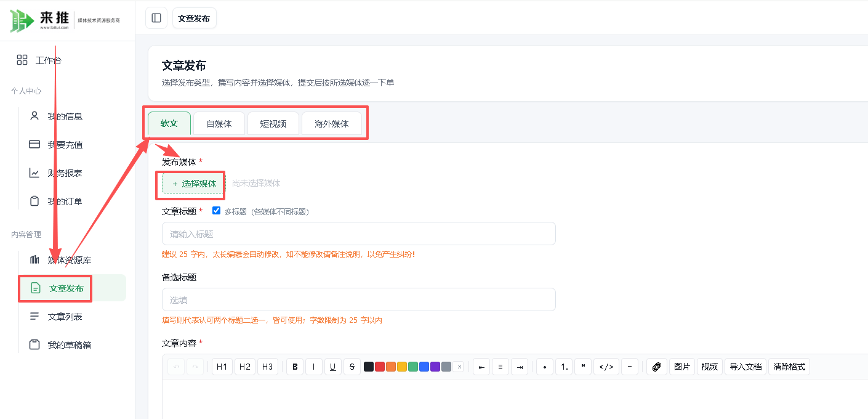Toggle the 多标题 checkbox

[x=216, y=211]
